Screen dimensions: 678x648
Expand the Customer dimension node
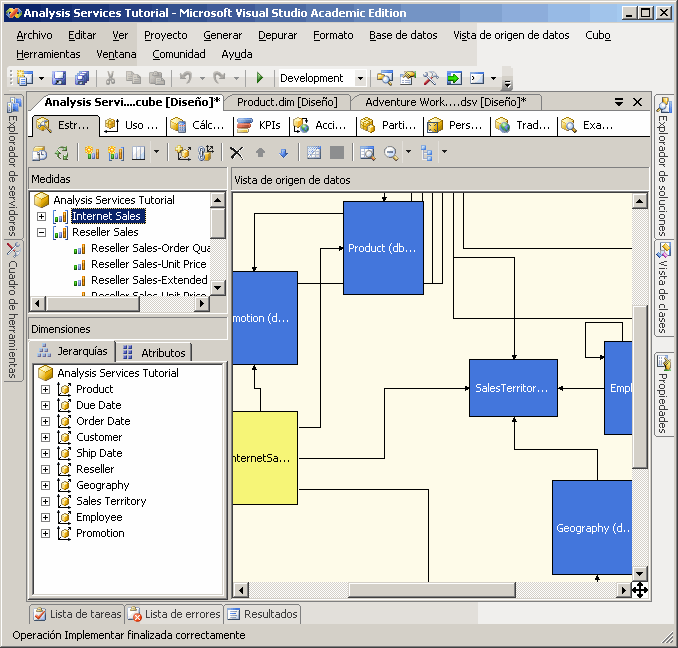click(45, 437)
